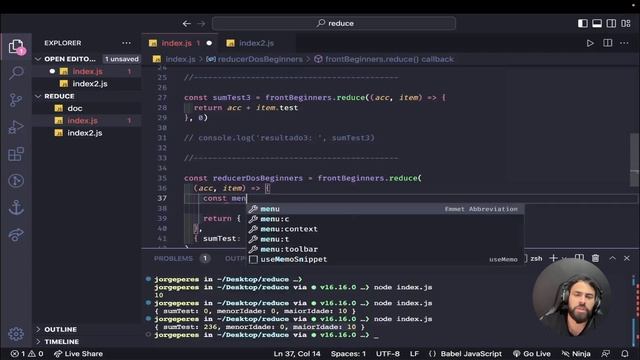Click the editor vertical scrollbar
The image size is (640, 360).
point(635,159)
